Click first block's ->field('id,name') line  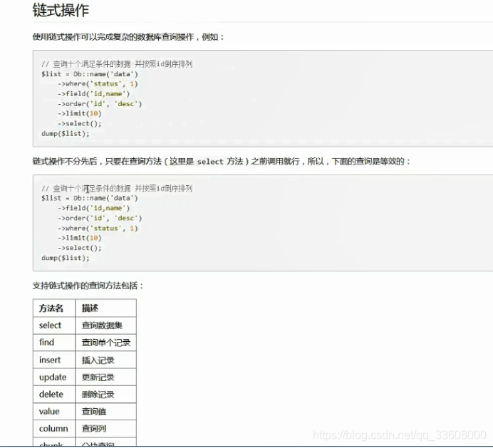pyautogui.click(x=94, y=94)
